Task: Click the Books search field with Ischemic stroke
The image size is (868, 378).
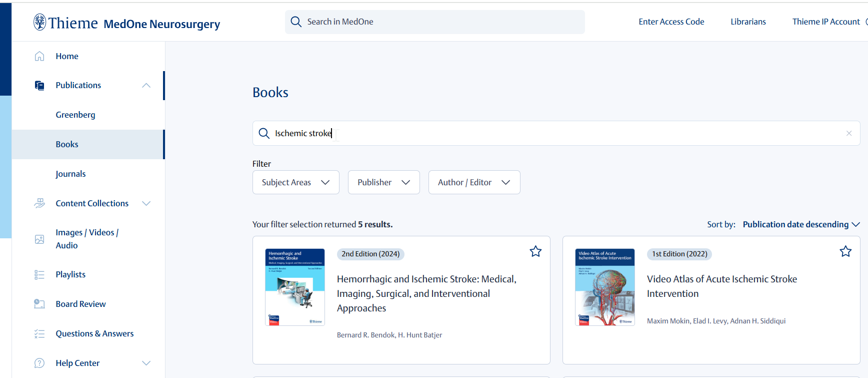Action: (556, 133)
